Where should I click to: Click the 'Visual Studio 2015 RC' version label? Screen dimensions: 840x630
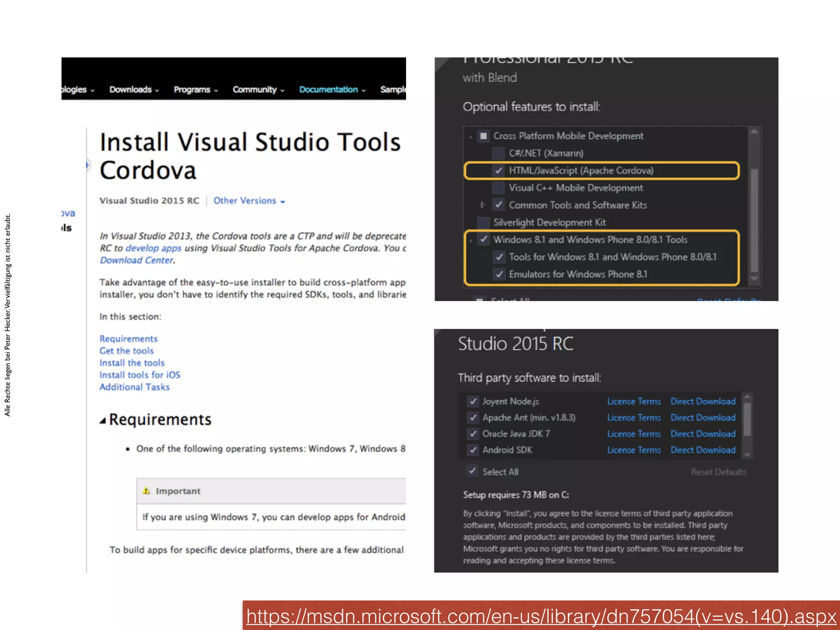pos(149,201)
